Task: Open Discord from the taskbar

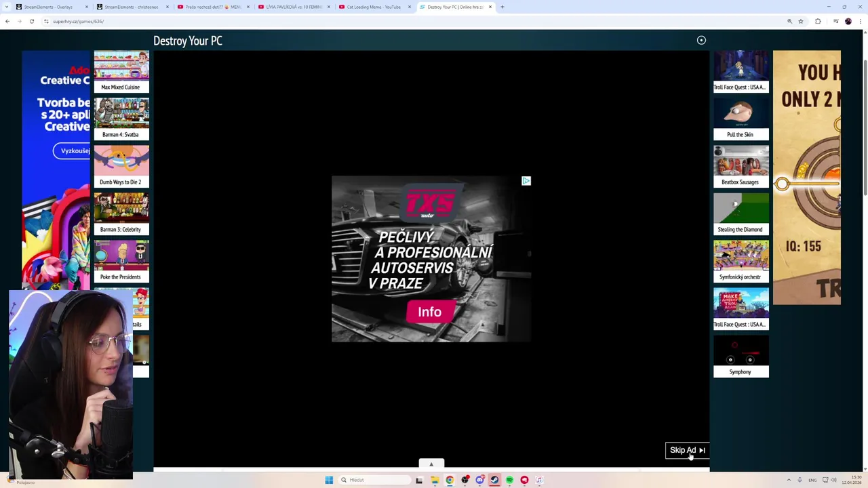Action: coord(479,480)
